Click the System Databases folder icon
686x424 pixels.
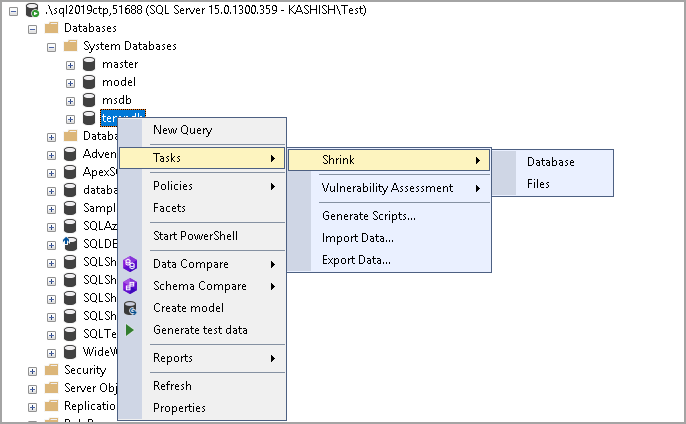[x=70, y=46]
